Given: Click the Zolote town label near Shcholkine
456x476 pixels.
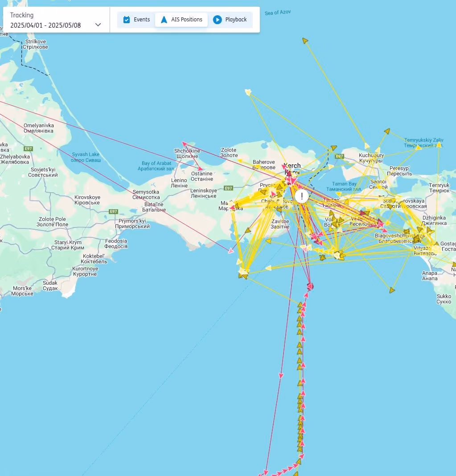Looking at the screenshot, I should (229, 153).
